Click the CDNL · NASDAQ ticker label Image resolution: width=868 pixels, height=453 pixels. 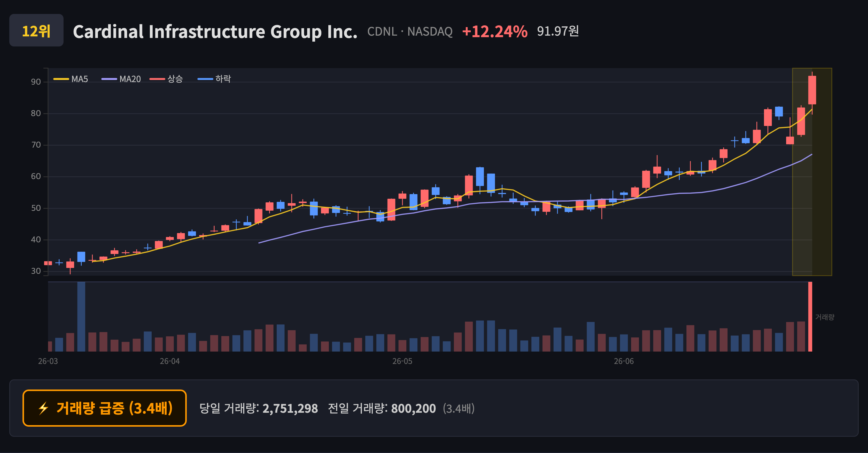(410, 32)
